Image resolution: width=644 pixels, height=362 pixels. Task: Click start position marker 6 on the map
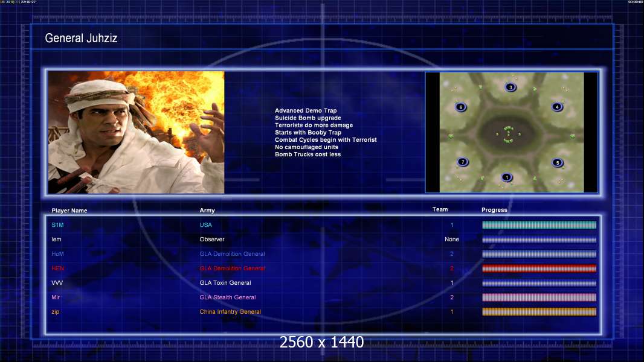461,107
